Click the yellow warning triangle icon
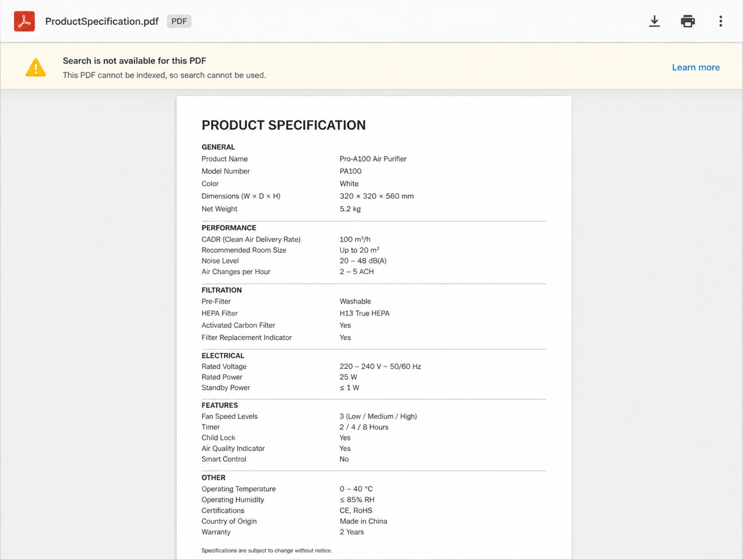The width and height of the screenshot is (743, 560). [x=36, y=67]
